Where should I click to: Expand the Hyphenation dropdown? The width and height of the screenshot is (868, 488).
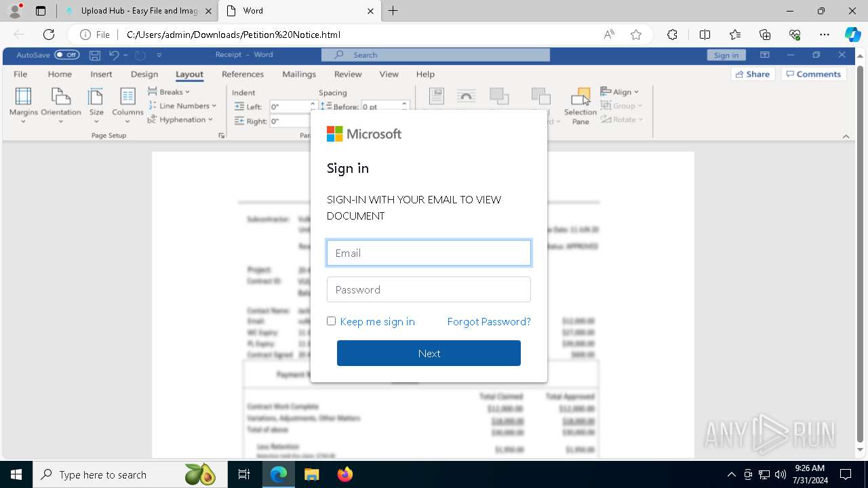[x=180, y=119]
